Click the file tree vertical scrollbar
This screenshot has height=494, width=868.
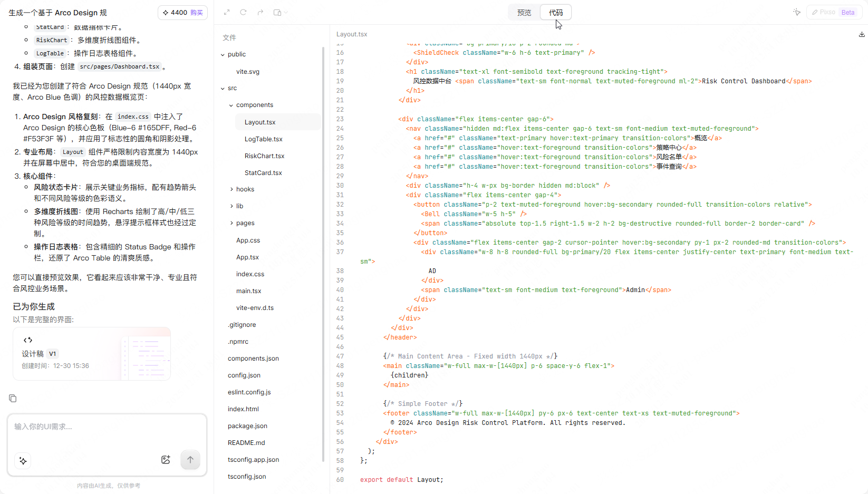coord(323,253)
